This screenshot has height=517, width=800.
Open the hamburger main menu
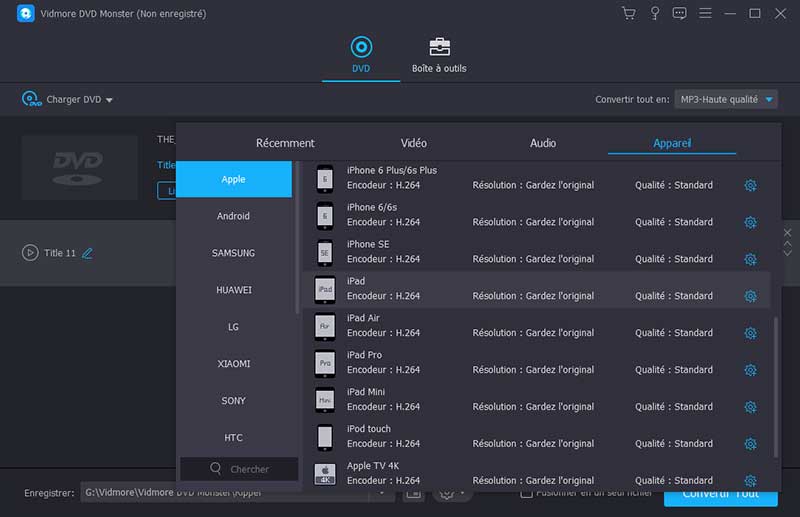coord(705,14)
